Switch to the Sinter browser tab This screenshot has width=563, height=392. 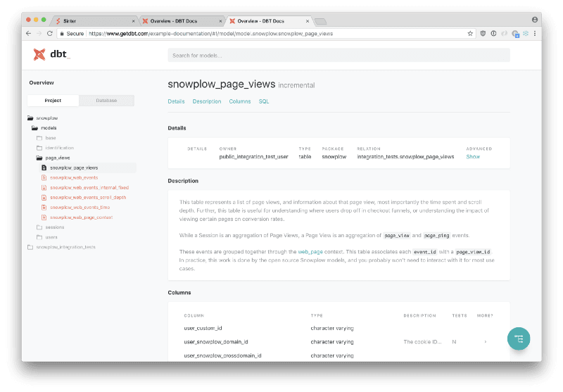click(x=94, y=21)
